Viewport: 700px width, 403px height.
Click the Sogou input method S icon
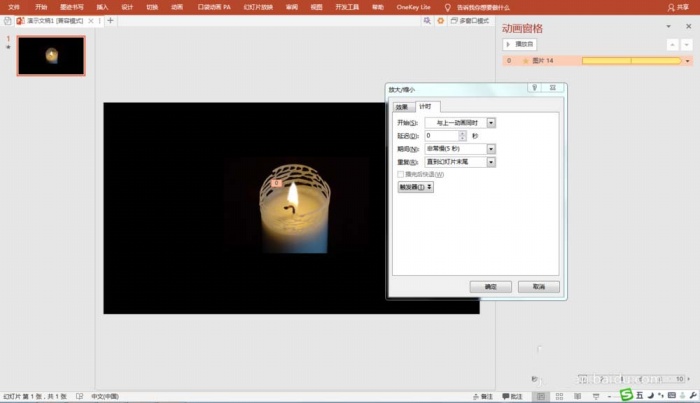tap(625, 393)
